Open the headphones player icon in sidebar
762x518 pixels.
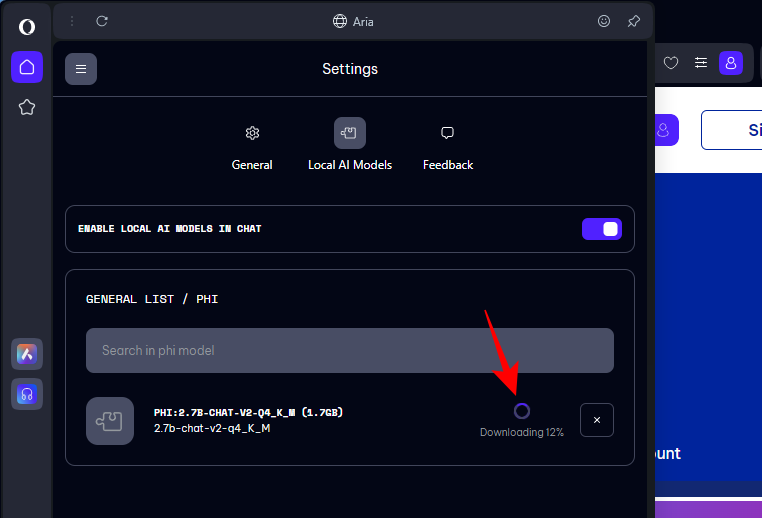(27, 394)
